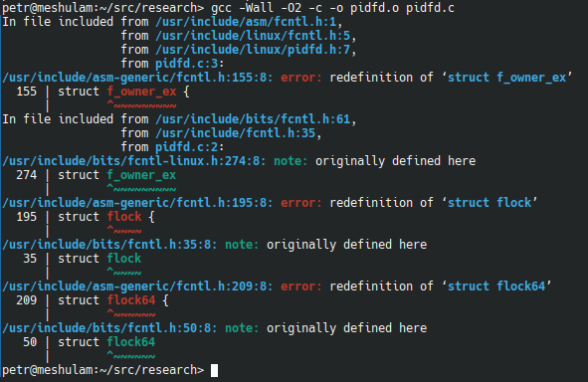Click green flock on source line 35

coord(124,259)
